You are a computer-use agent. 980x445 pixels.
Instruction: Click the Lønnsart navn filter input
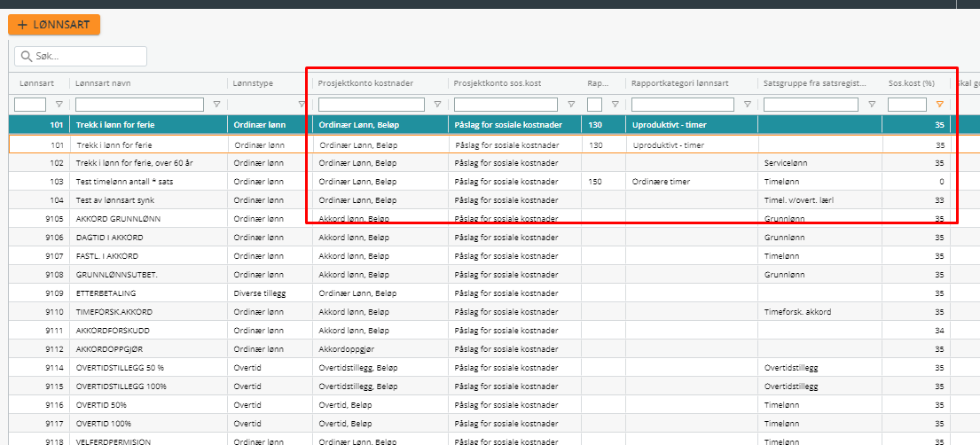pyautogui.click(x=139, y=105)
